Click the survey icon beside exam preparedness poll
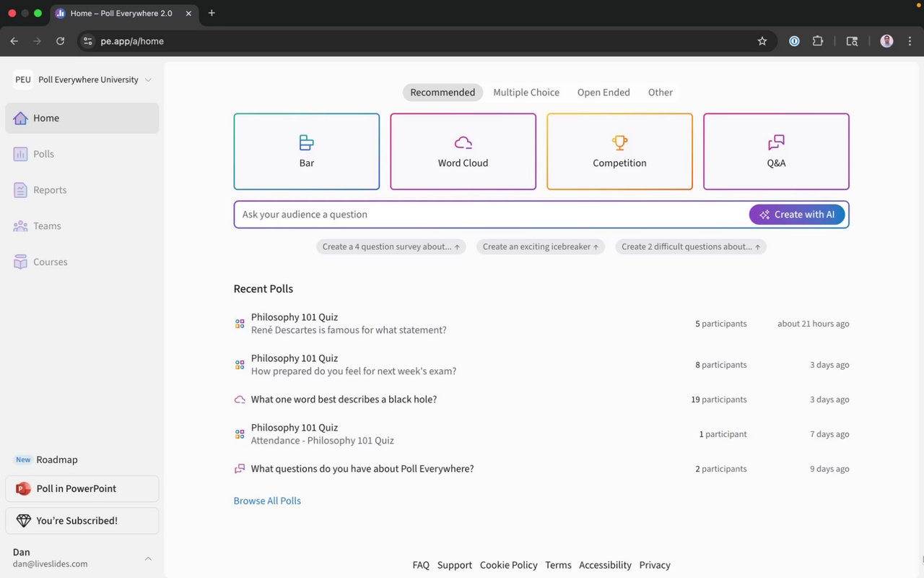The width and height of the screenshot is (924, 578). 240,365
